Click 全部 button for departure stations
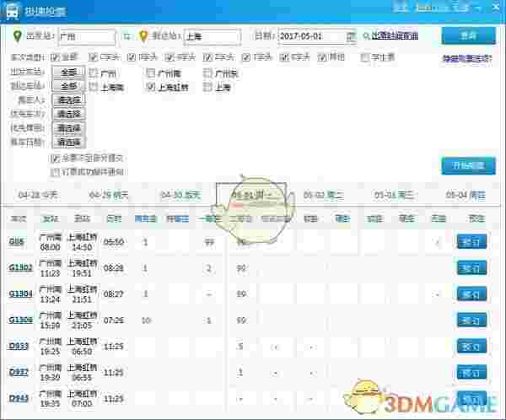Screen dimensions: 506x420 [69, 73]
